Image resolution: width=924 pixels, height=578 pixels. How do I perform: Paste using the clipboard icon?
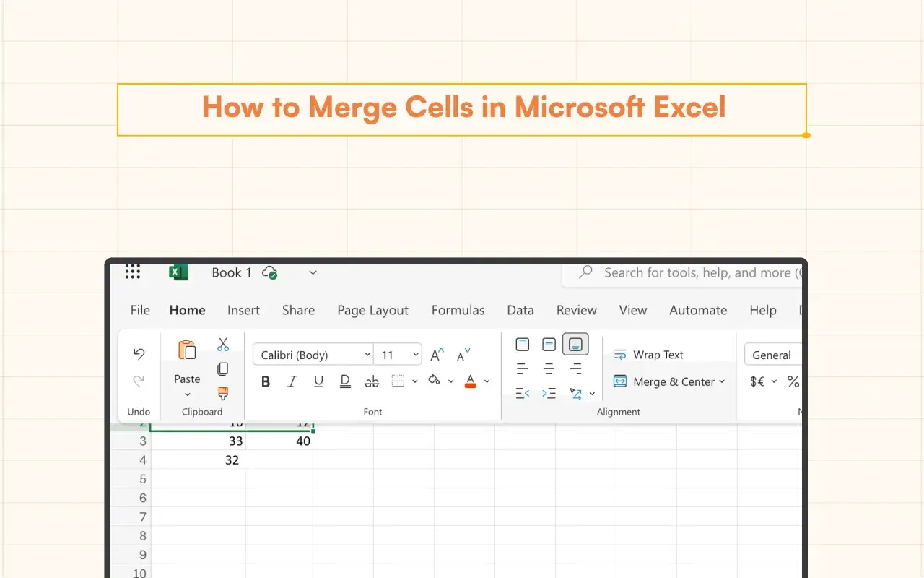pos(187,350)
